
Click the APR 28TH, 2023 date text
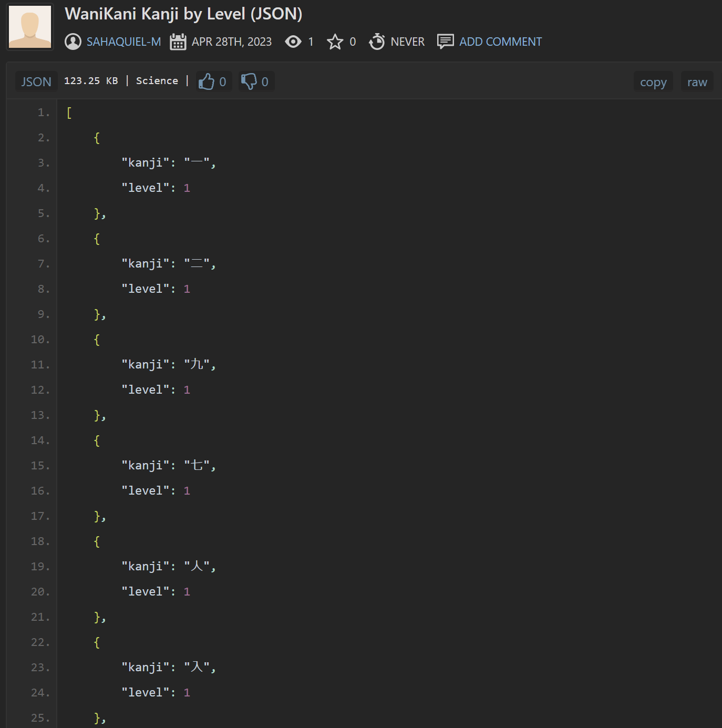click(232, 42)
